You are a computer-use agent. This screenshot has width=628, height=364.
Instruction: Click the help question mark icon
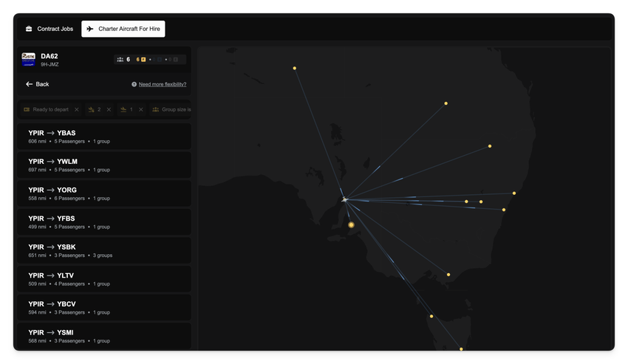(x=134, y=84)
